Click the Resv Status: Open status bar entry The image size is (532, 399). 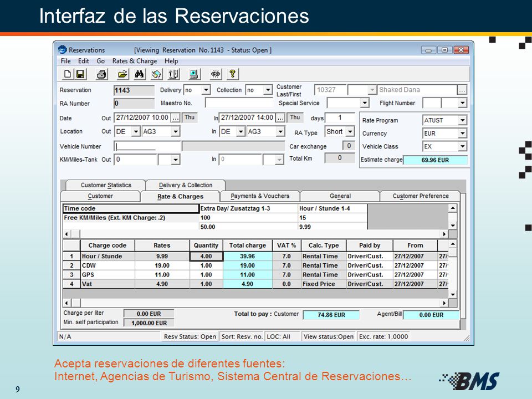(x=190, y=336)
